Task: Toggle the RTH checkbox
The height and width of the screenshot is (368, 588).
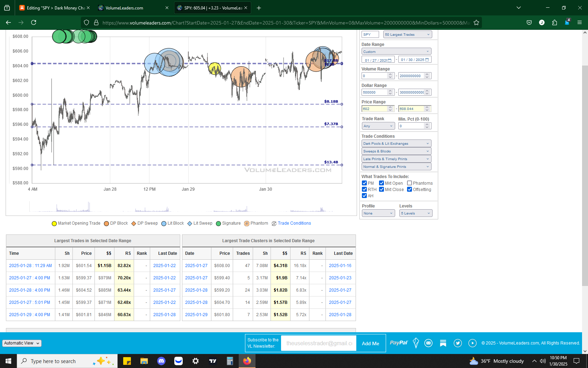Action: (364, 189)
